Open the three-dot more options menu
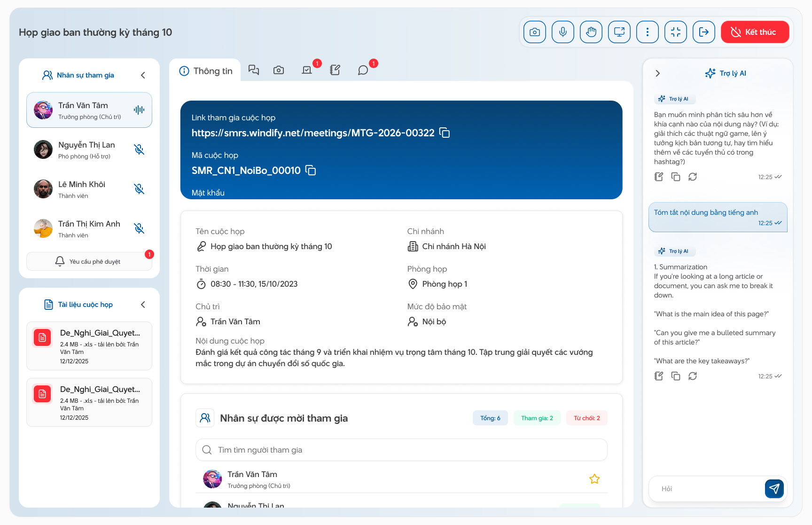 (x=648, y=32)
